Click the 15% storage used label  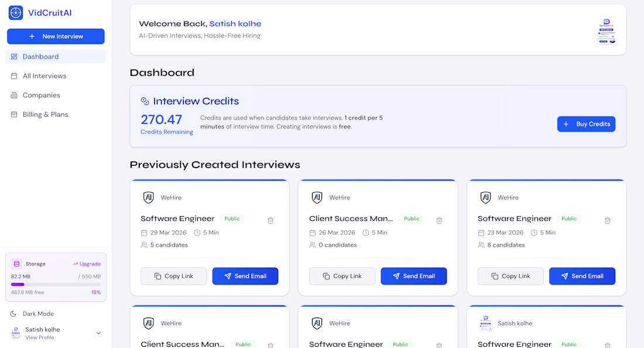pos(96,292)
